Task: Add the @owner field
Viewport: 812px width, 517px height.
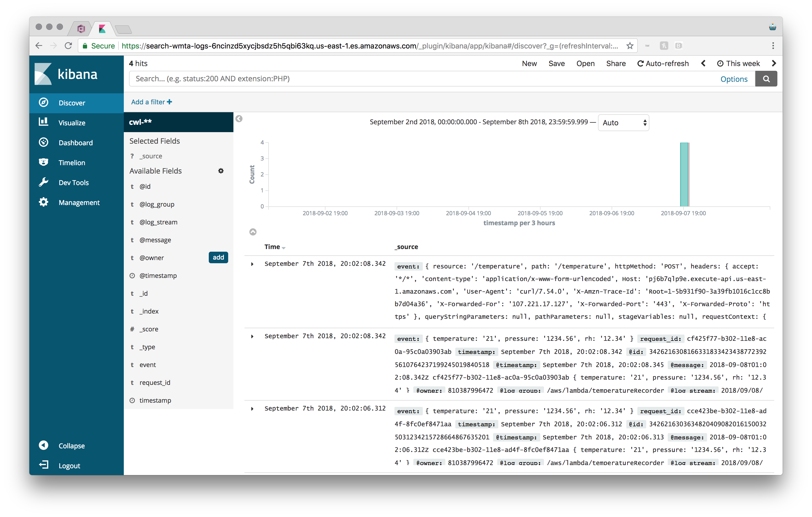Action: pos(218,257)
